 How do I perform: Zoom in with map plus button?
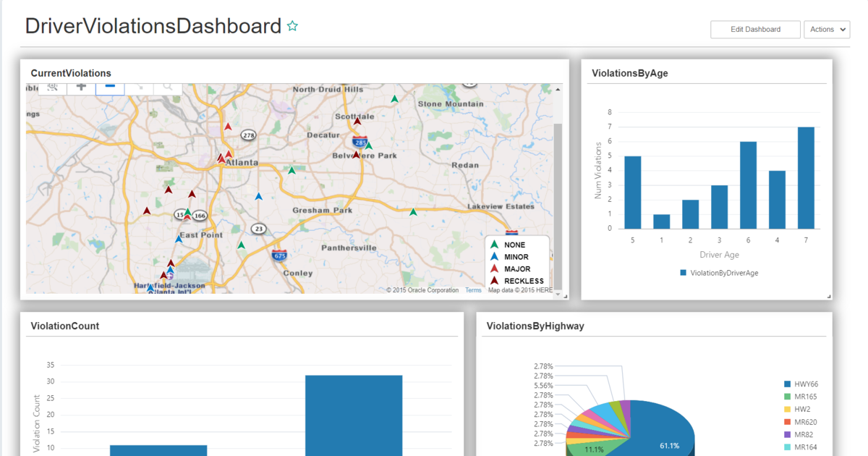(x=81, y=87)
